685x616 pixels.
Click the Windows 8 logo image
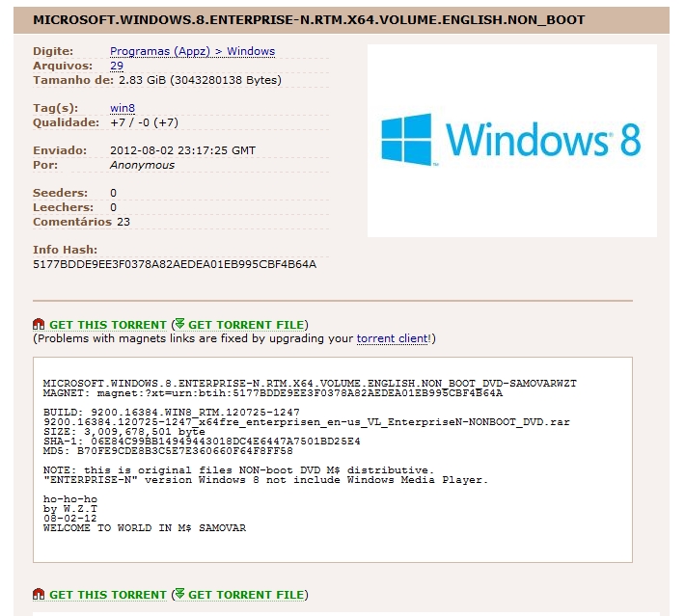[512, 141]
